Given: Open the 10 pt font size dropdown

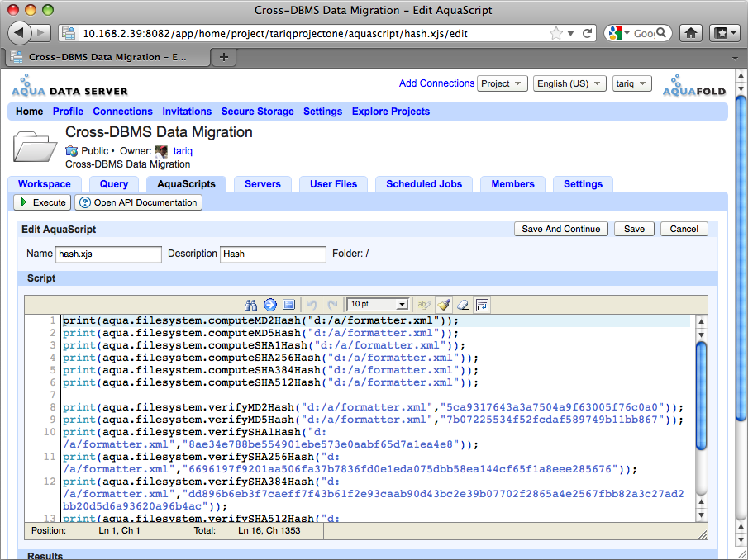Looking at the screenshot, I should (379, 304).
